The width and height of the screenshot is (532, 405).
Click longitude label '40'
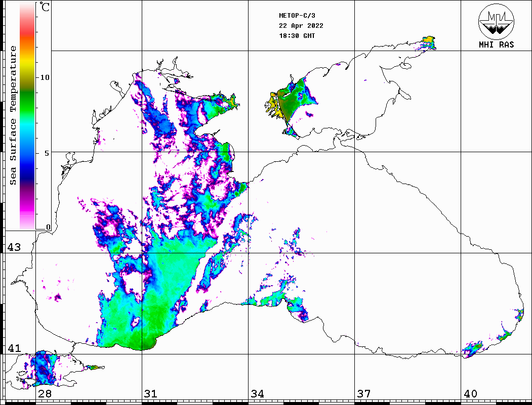click(470, 394)
